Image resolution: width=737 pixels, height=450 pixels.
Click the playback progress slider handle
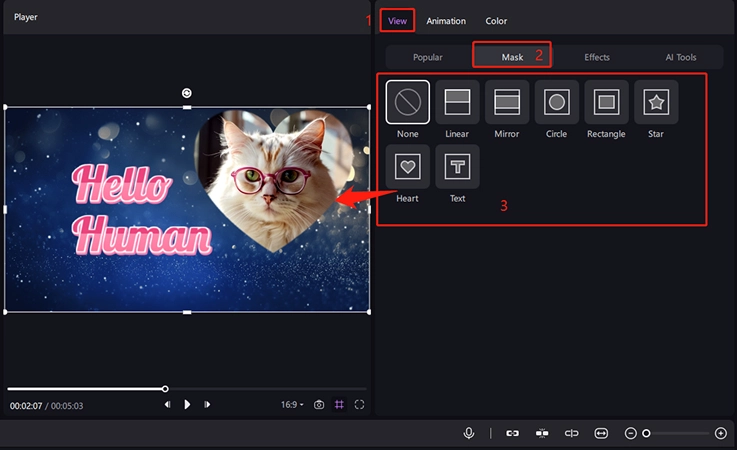coord(165,389)
